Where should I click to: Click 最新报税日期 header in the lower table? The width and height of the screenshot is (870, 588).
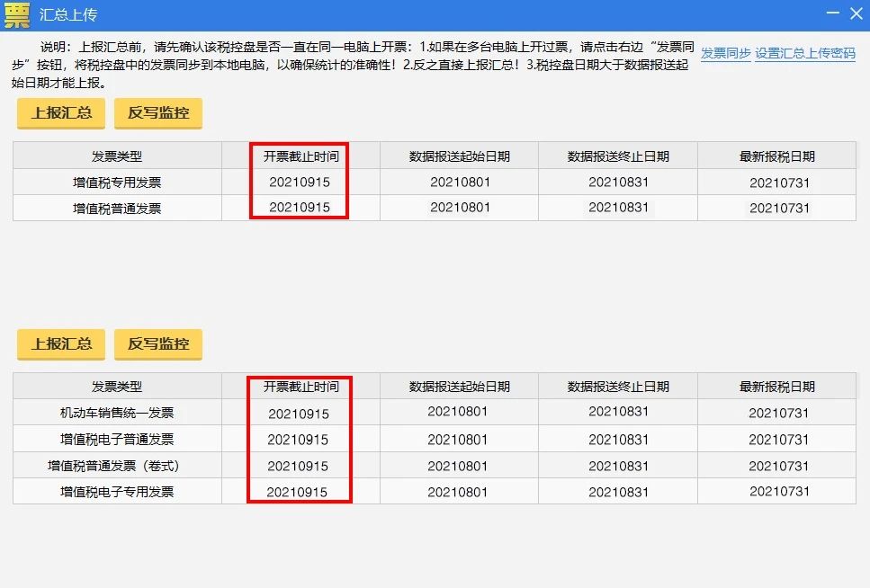778,387
